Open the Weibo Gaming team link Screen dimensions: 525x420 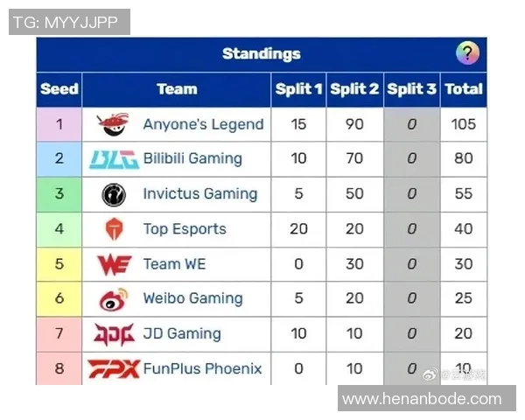pos(192,299)
